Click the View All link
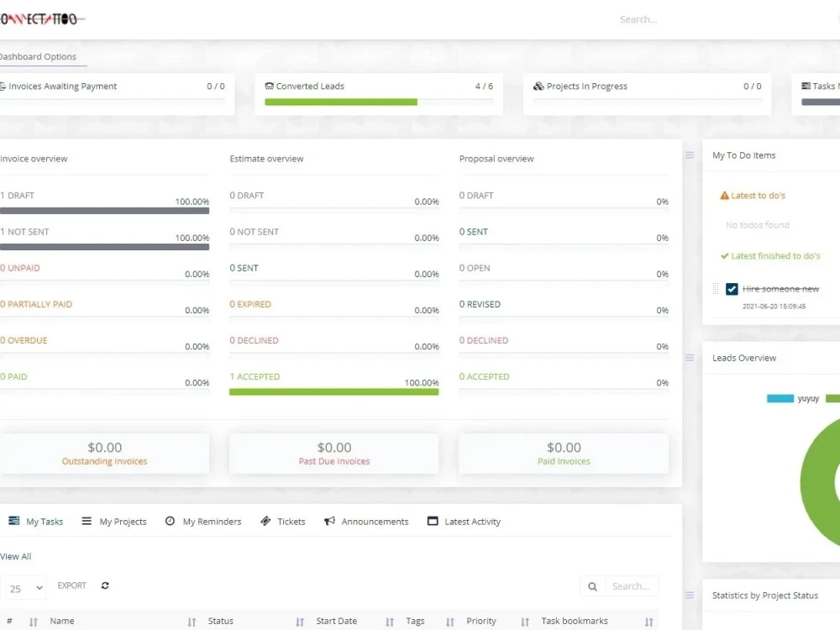Screen dimensions: 840x630 [16, 556]
